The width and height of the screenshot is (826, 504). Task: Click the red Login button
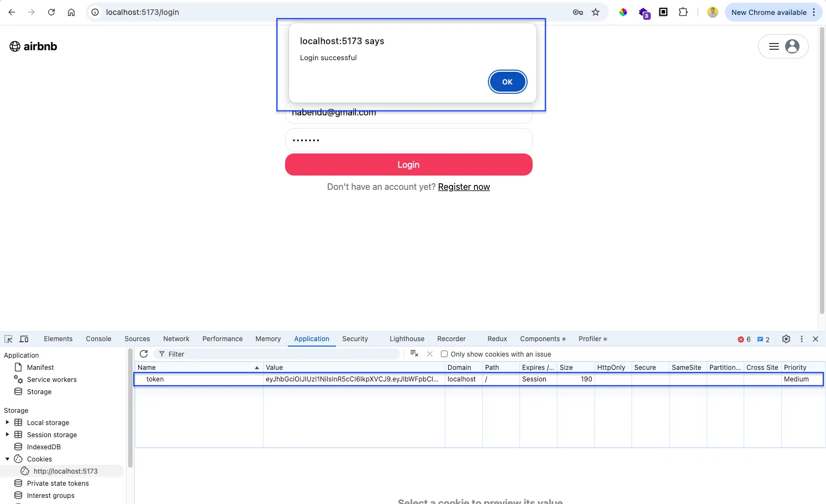click(409, 165)
